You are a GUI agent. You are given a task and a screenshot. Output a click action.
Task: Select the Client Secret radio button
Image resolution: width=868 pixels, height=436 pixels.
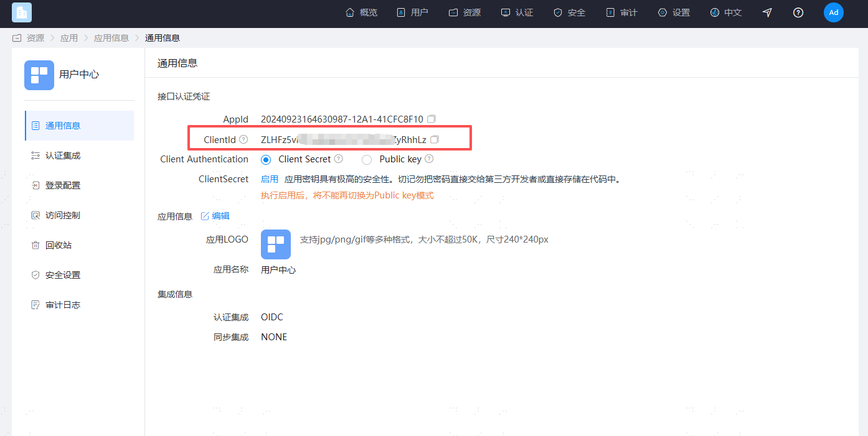tap(266, 160)
